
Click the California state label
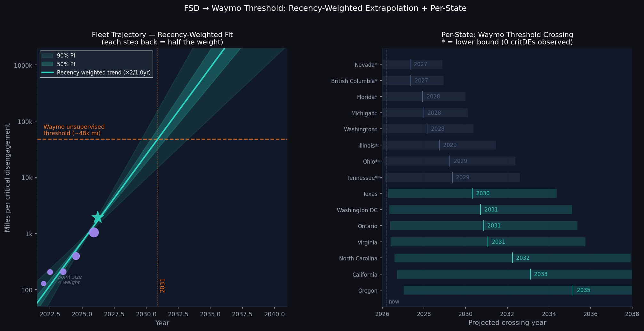click(x=365, y=275)
